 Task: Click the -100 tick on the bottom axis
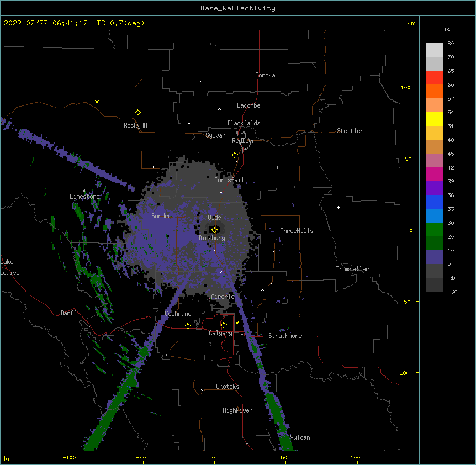click(69, 458)
